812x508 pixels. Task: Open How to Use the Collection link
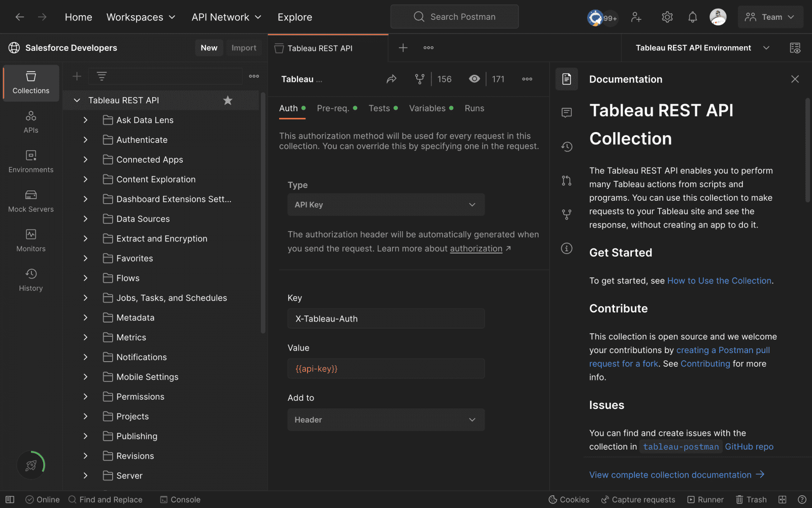[x=719, y=281]
